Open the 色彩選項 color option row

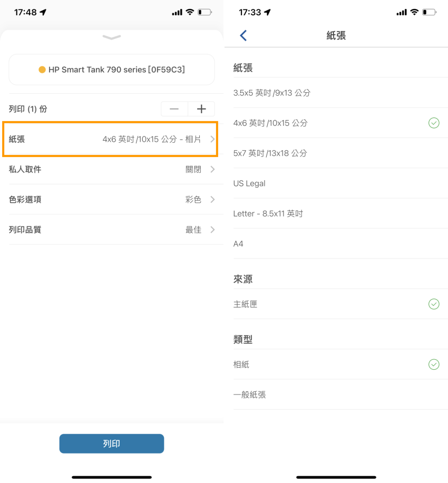point(112,199)
